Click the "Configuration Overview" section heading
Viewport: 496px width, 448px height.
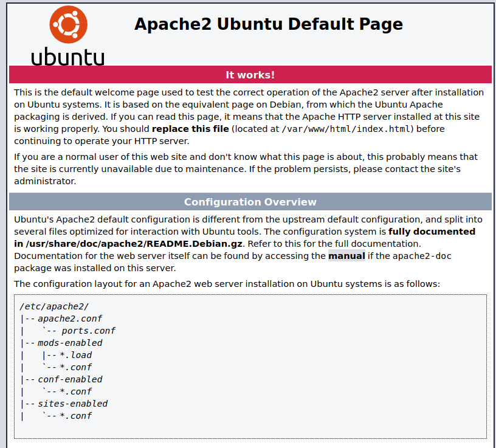pyautogui.click(x=250, y=202)
